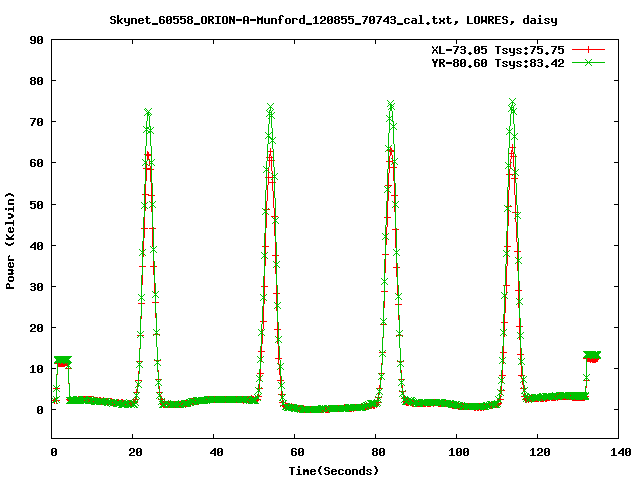Image resolution: width=640 pixels, height=480 pixels.
Task: Click the Power (Kelvin) y-axis label
Action: tap(10, 241)
